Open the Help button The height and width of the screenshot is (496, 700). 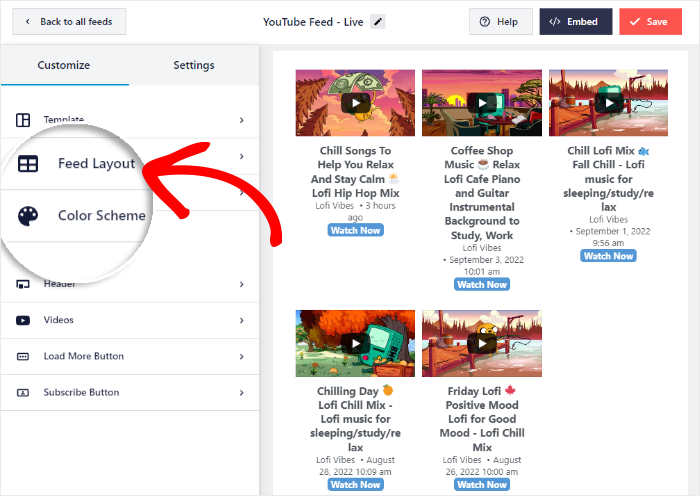pyautogui.click(x=500, y=21)
